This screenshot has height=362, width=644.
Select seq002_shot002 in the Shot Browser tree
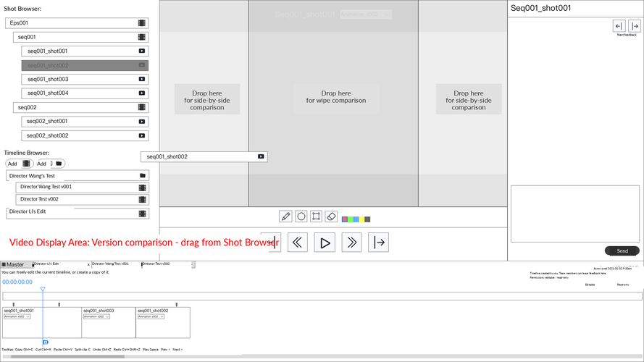coord(85,135)
